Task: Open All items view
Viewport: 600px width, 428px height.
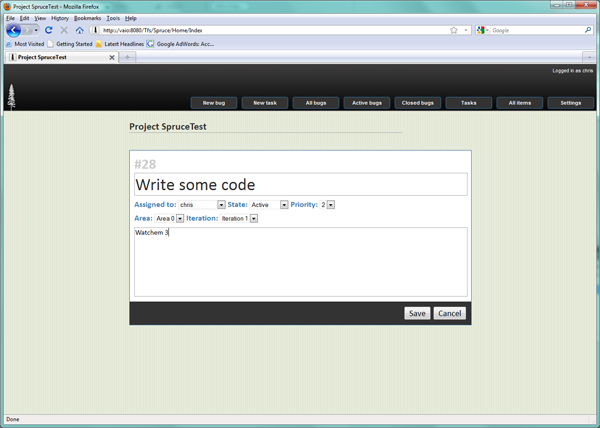Action: pyautogui.click(x=520, y=103)
